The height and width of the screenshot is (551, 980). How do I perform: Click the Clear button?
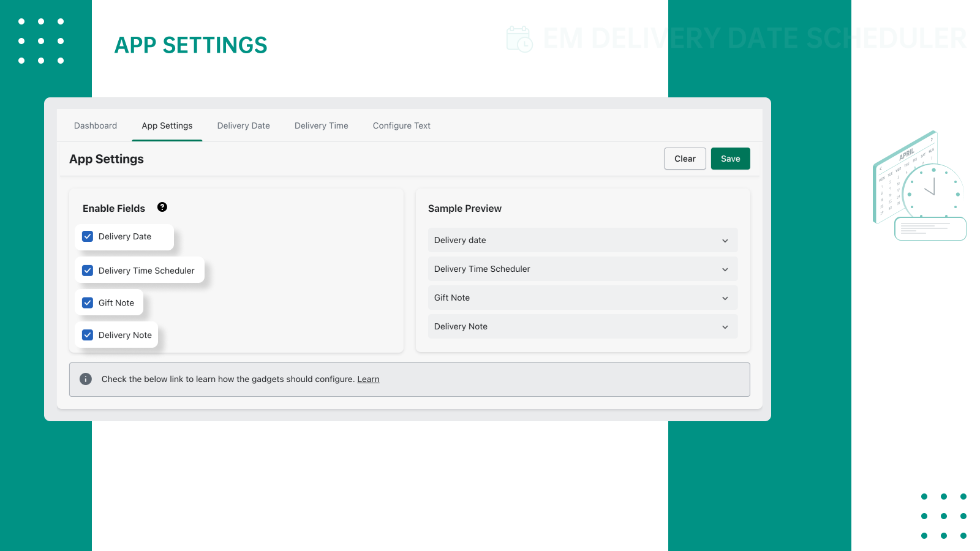click(x=685, y=159)
